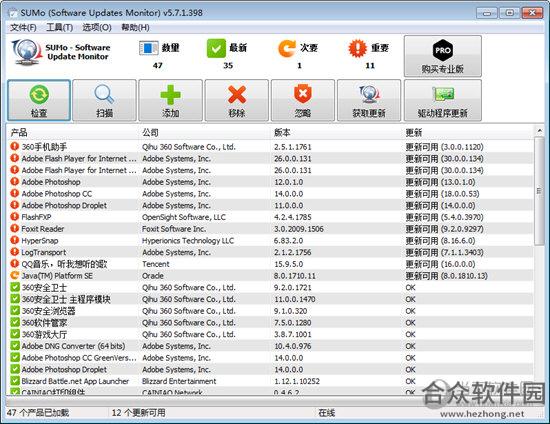Click green check icon beside 360游戏大厅
Viewport: 550px width, 424px height.
point(15,334)
